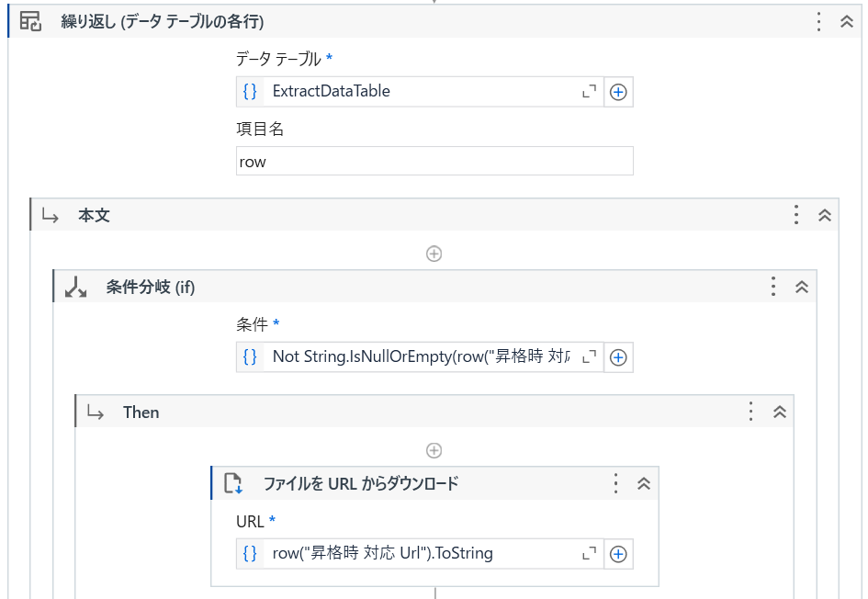Collapse the 繰り返し (データ テーブルの各行) activity
The height and width of the screenshot is (599, 868).
846,22
